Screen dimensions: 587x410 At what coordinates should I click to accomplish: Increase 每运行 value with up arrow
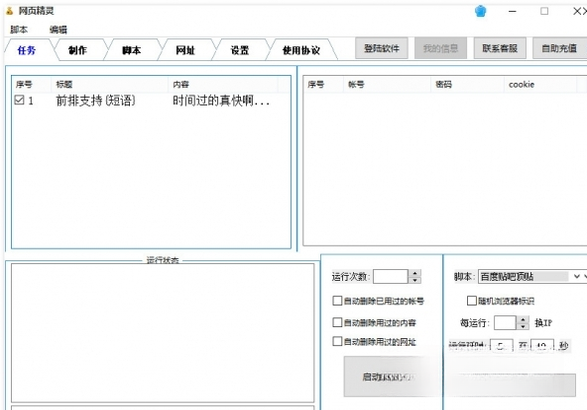pos(523,319)
